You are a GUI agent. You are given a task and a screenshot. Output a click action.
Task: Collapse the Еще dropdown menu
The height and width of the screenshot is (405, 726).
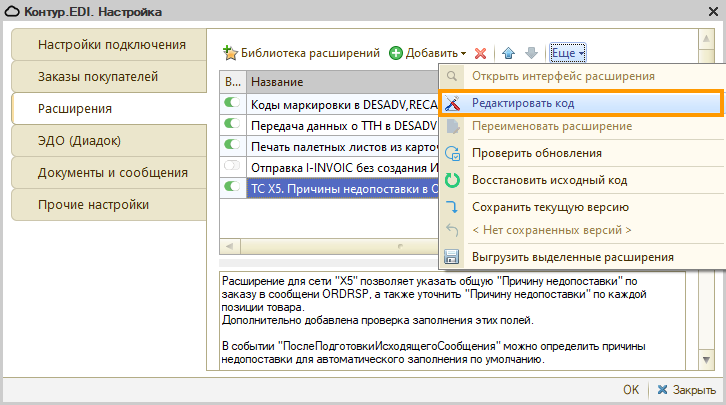[567, 52]
